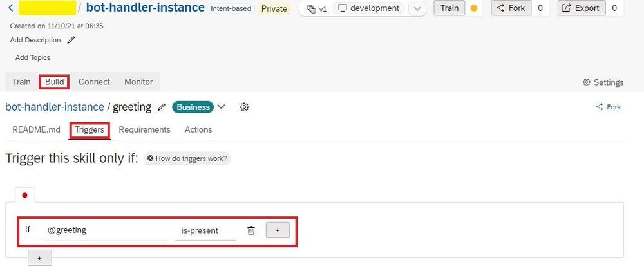
Task: Expand the Business skill type chevron
Action: click(222, 107)
